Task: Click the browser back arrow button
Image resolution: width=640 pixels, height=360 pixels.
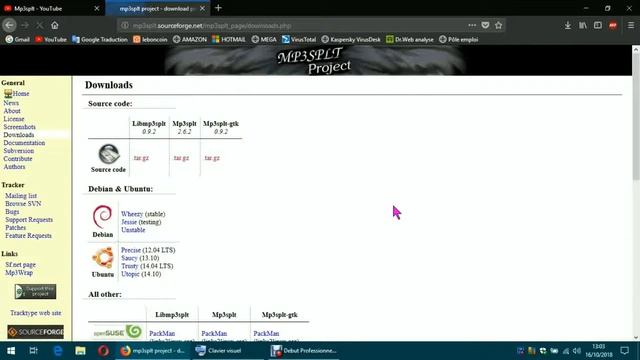Action: point(9,25)
